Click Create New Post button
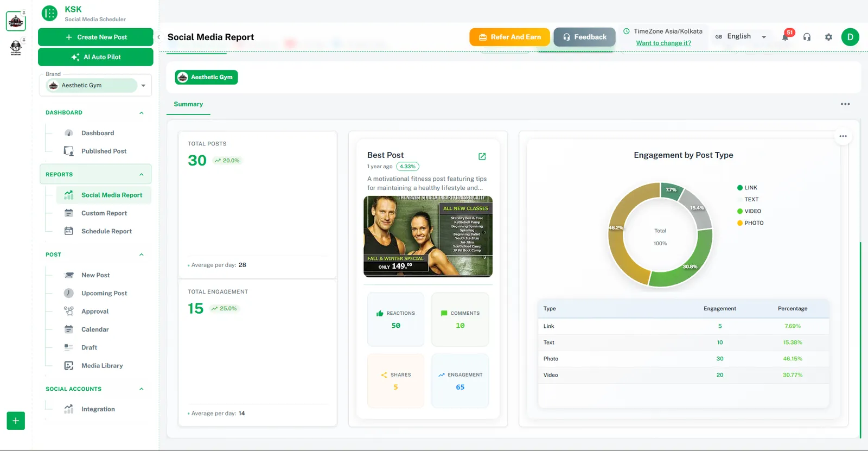 (x=95, y=37)
